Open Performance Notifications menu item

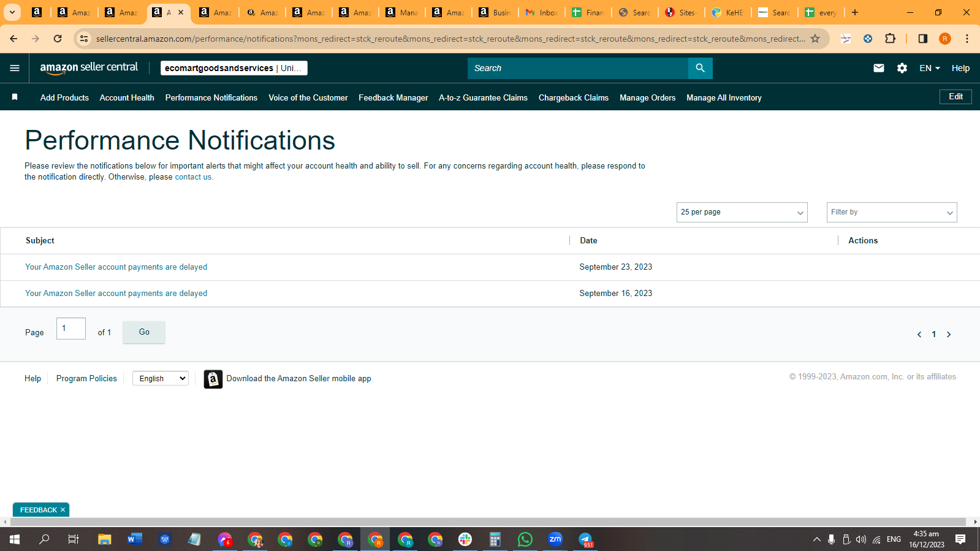pos(211,97)
